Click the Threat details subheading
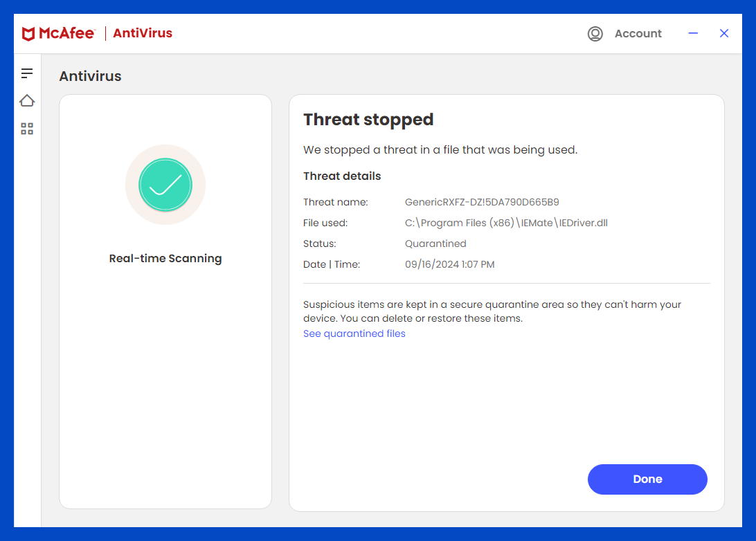Image resolution: width=756 pixels, height=541 pixels. coord(342,176)
